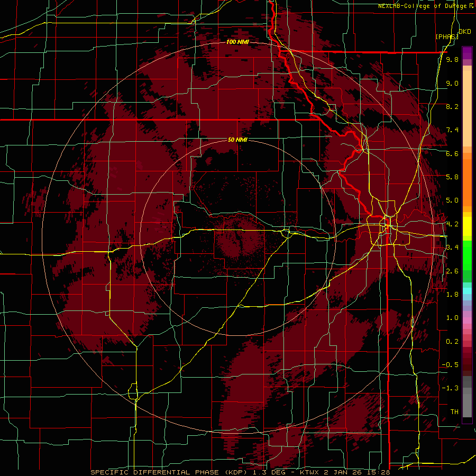Viewport: 476px width, 476px height.
Task: Click the 4.2 scale value
Action: (x=452, y=224)
